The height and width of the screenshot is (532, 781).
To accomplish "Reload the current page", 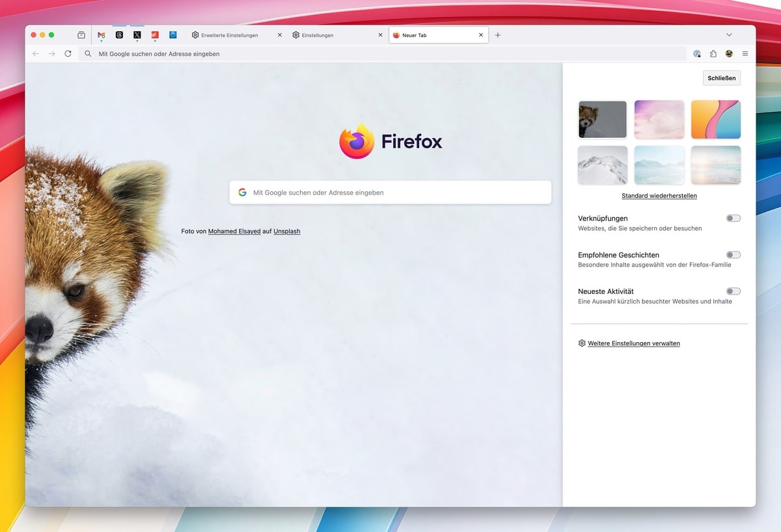I will [x=68, y=54].
